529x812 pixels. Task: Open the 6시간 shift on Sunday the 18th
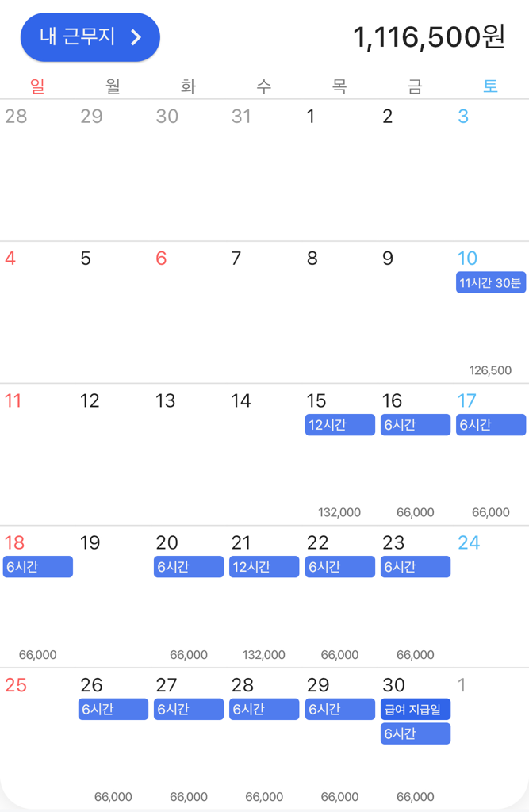(x=37, y=567)
